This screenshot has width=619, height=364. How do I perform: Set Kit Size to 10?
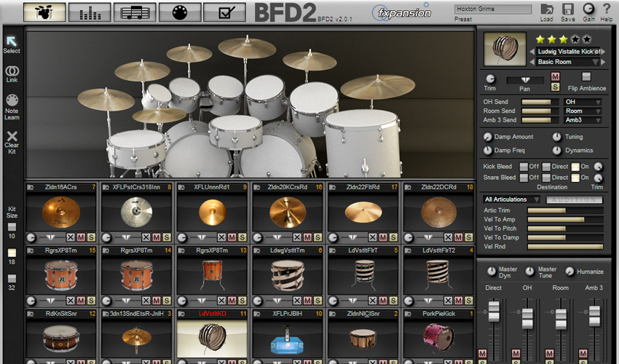12,227
